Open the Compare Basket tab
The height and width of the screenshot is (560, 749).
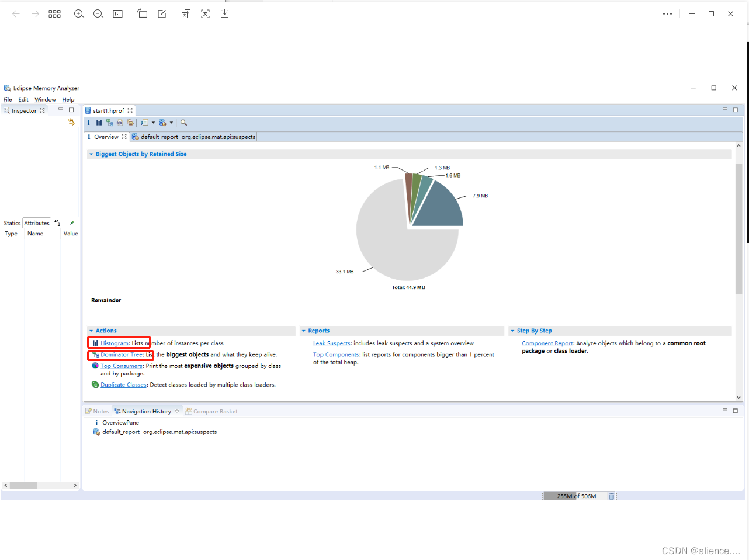coord(211,411)
